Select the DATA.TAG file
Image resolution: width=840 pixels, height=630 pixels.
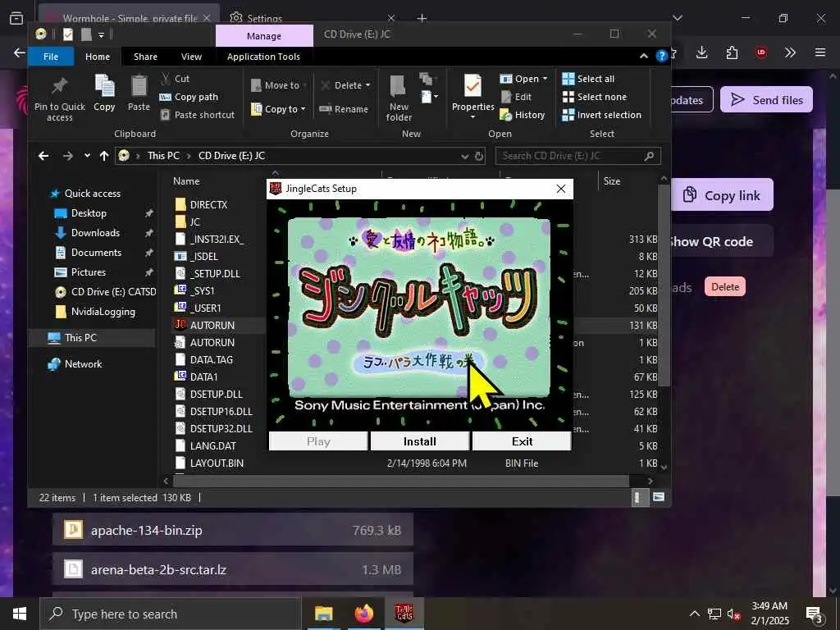(211, 360)
